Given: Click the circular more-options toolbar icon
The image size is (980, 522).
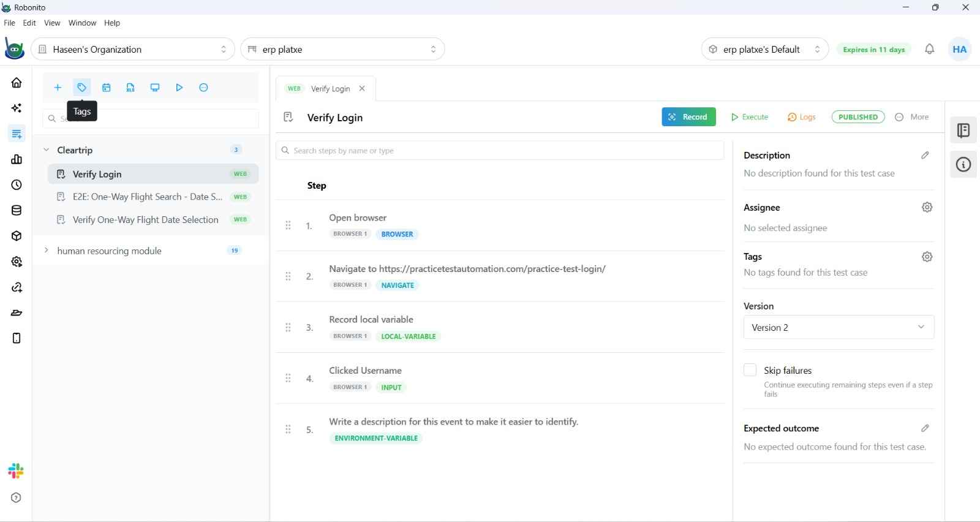Looking at the screenshot, I should click(204, 88).
